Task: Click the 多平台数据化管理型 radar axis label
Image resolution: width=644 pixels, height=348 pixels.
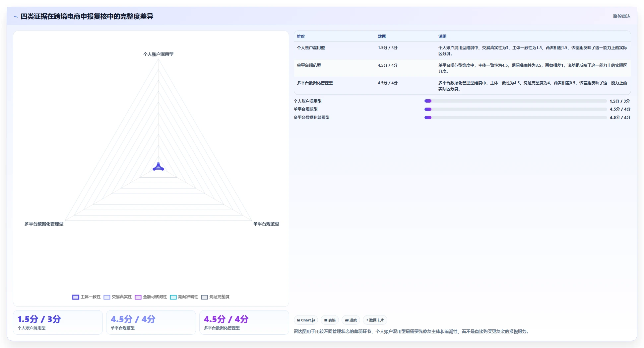Action: point(44,224)
